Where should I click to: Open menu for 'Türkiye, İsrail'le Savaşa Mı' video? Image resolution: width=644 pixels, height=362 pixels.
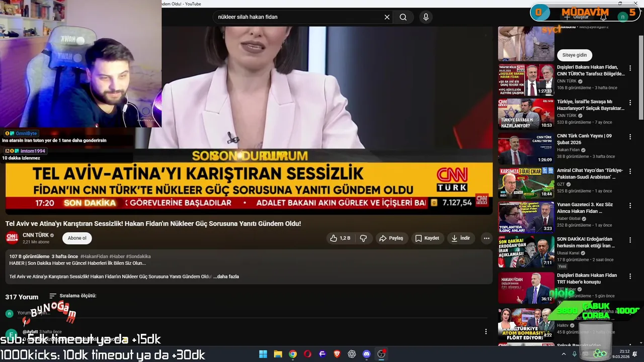pos(630,102)
